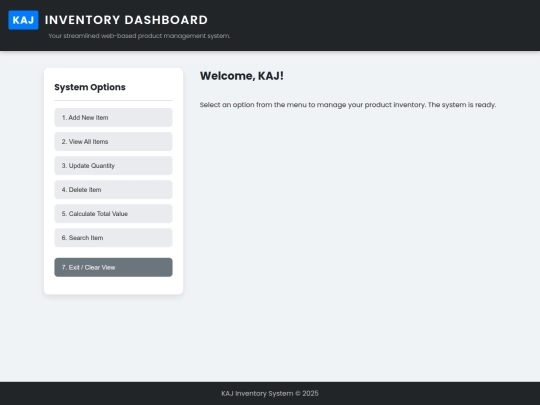This screenshot has width=540, height=405.
Task: Click the Exit / Clear View button
Action: (x=113, y=267)
